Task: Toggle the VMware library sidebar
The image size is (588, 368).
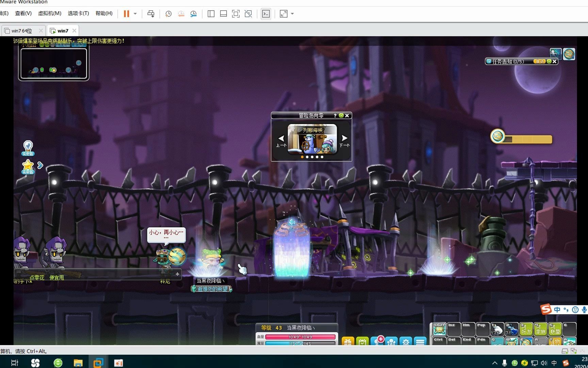Action: pos(211,14)
